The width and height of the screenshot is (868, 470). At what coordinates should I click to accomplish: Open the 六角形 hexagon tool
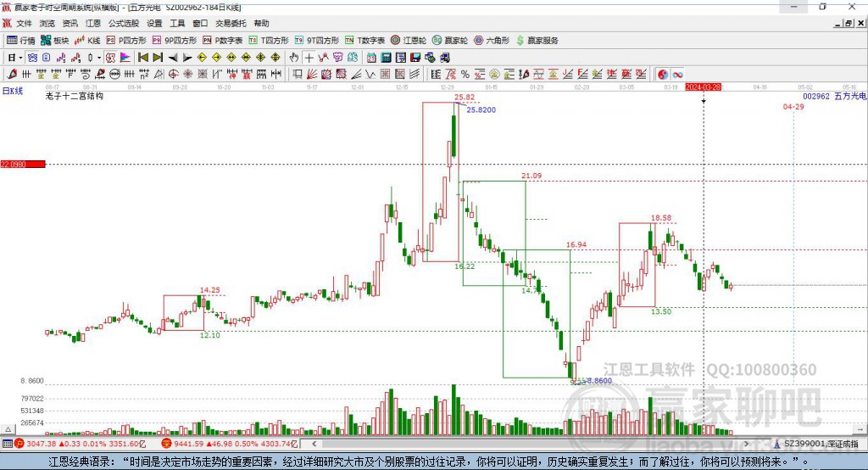coord(492,41)
